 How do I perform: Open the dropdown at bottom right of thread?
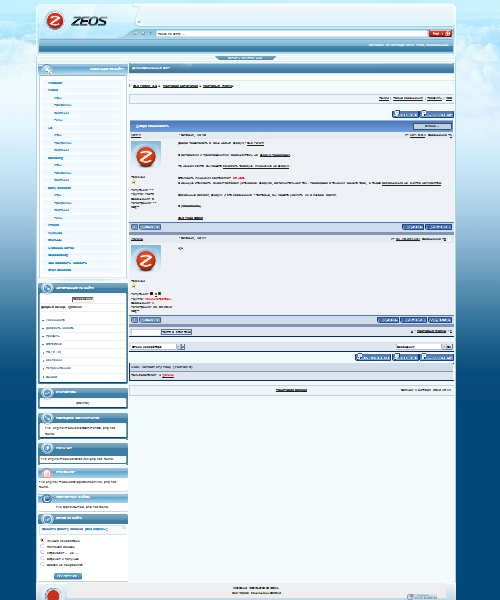[x=421, y=347]
